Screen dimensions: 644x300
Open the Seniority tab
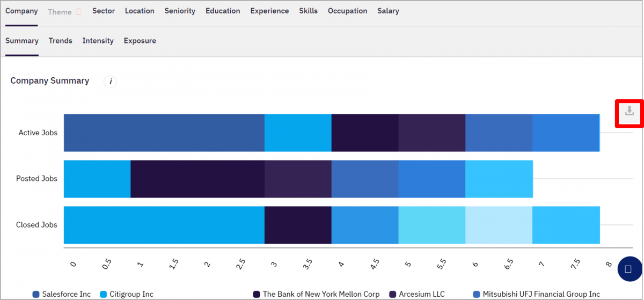click(180, 11)
